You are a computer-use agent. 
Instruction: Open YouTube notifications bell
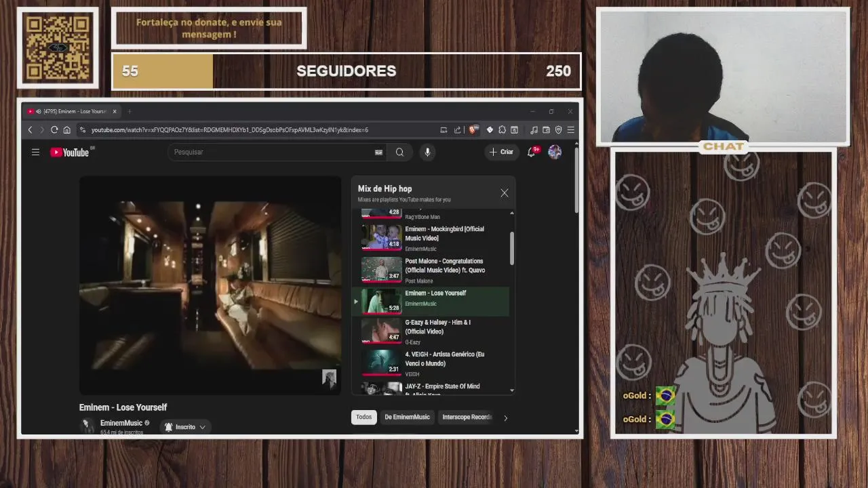532,152
